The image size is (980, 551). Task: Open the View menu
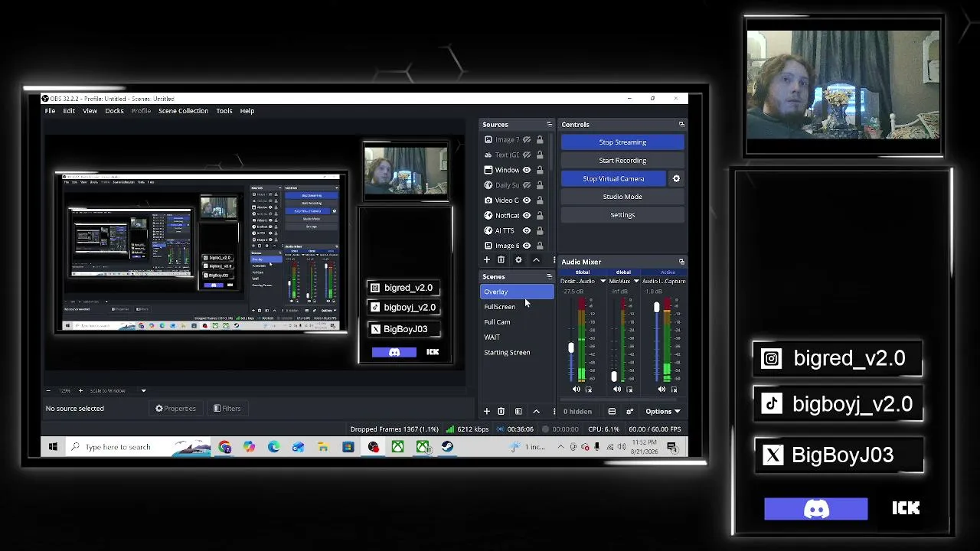click(90, 111)
